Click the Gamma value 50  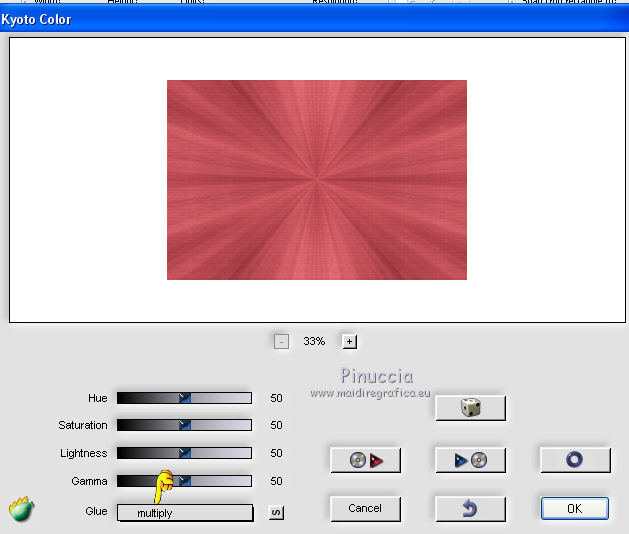pos(276,481)
